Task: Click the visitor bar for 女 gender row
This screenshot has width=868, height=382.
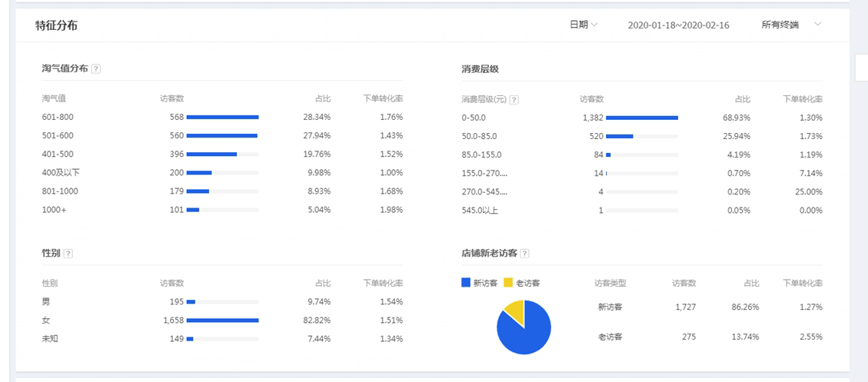Action: coord(222,321)
